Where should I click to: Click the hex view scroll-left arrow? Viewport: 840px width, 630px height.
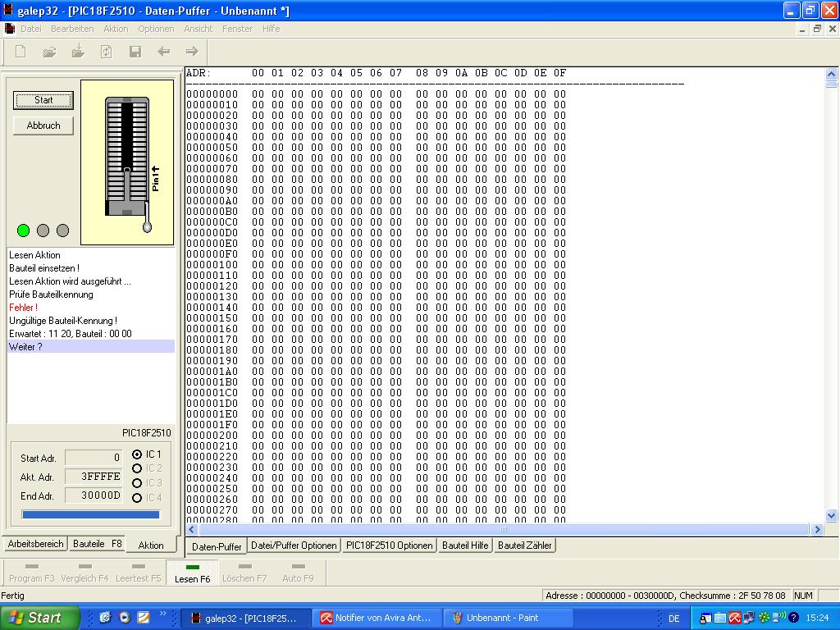tap(192, 530)
